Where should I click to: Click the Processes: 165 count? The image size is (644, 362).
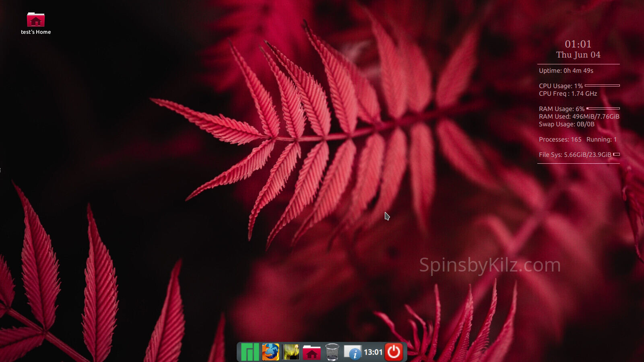(x=560, y=140)
